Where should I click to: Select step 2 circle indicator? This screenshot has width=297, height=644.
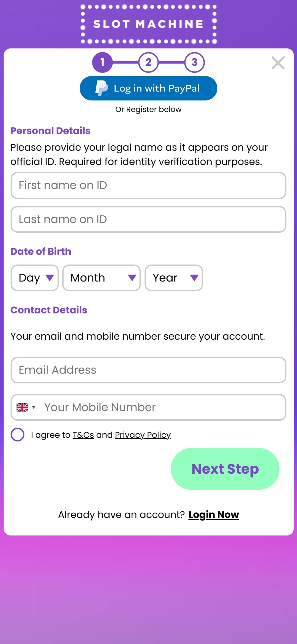point(148,63)
